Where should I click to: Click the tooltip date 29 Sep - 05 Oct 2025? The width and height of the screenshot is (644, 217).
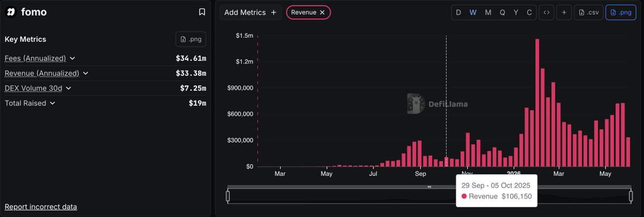(x=496, y=185)
